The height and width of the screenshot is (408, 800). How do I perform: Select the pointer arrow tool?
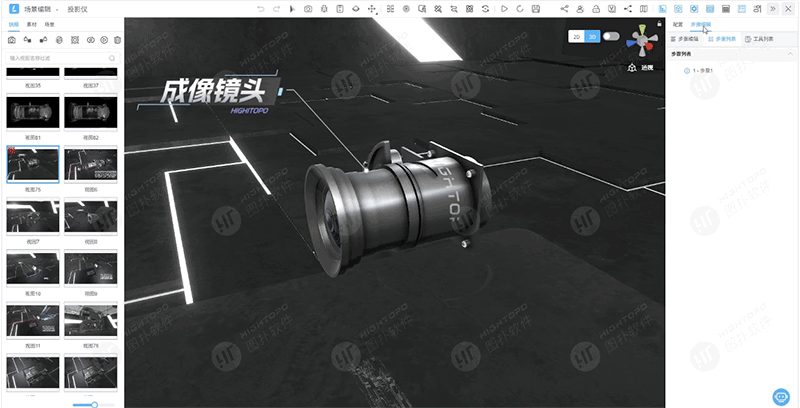pos(292,9)
